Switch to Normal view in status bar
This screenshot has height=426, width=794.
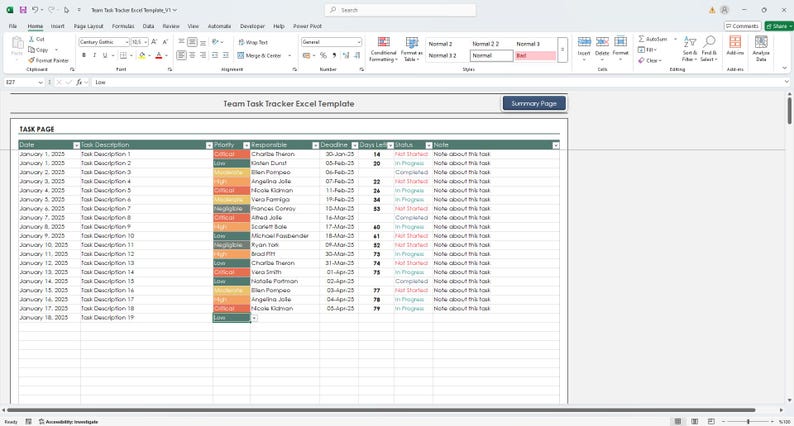[x=678, y=421]
